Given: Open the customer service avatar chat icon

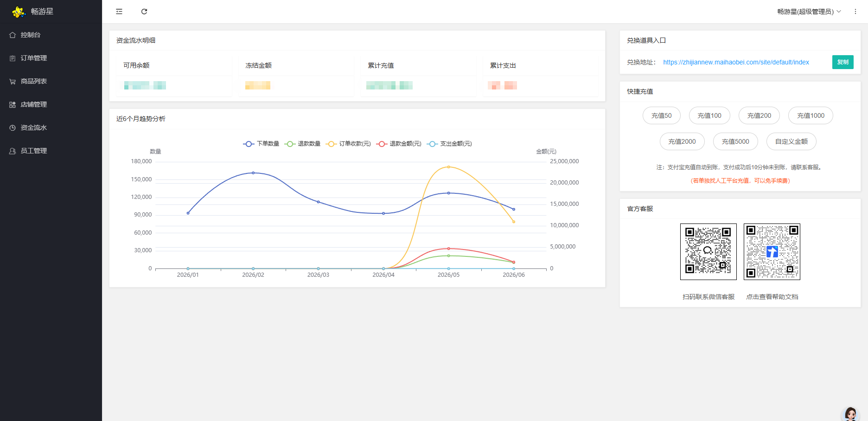Looking at the screenshot, I should [x=850, y=414].
